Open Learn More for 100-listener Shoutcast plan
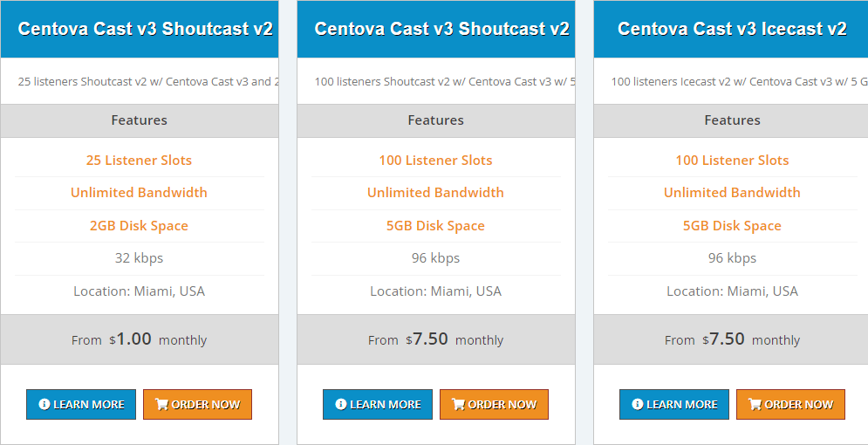The height and width of the screenshot is (445, 868). pyautogui.click(x=378, y=405)
